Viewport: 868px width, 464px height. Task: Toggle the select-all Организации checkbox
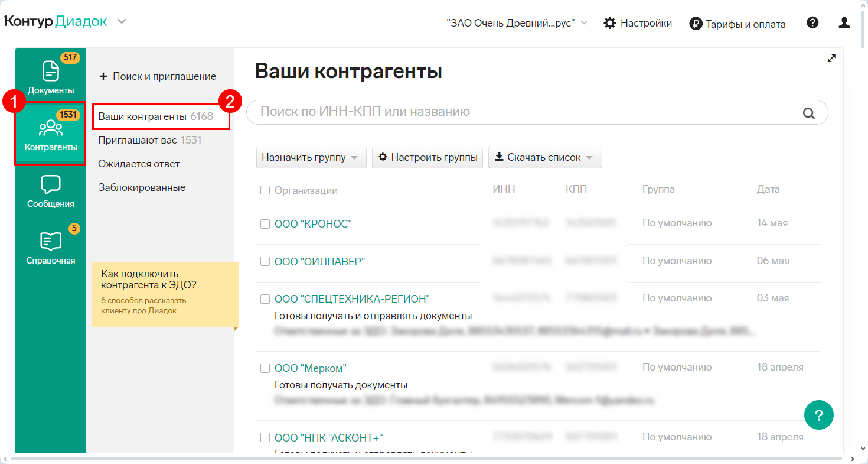click(x=265, y=190)
